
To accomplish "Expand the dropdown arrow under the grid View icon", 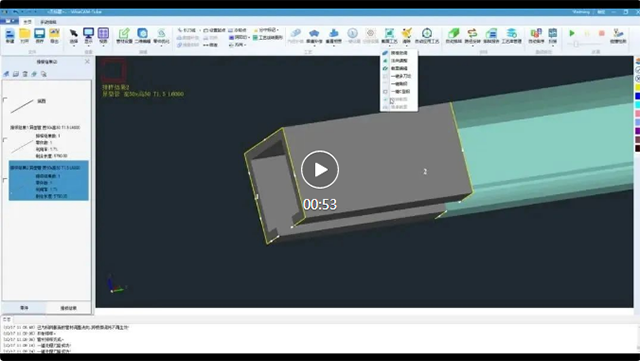I will coord(103,46).
